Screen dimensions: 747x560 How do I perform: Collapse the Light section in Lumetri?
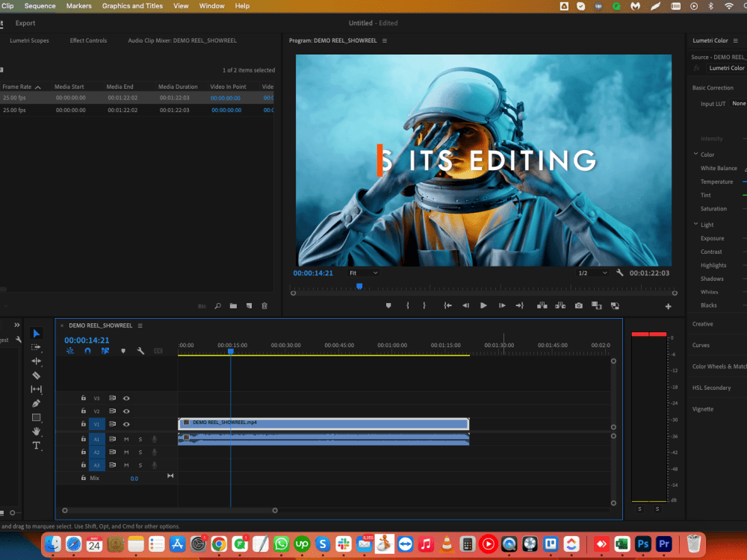(696, 224)
